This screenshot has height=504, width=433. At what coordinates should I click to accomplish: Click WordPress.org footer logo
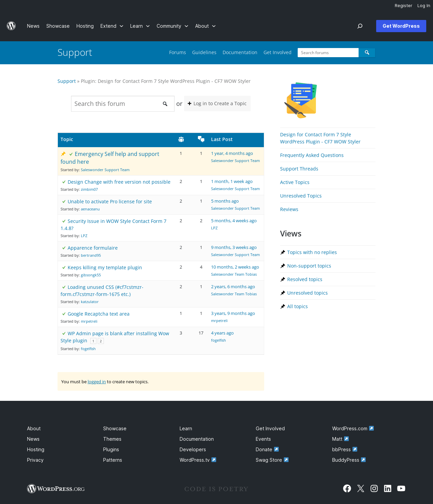click(x=56, y=489)
